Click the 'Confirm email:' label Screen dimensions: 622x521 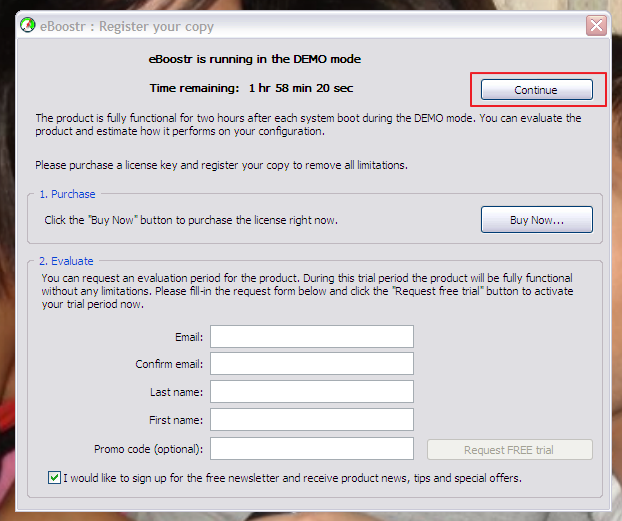(x=169, y=364)
